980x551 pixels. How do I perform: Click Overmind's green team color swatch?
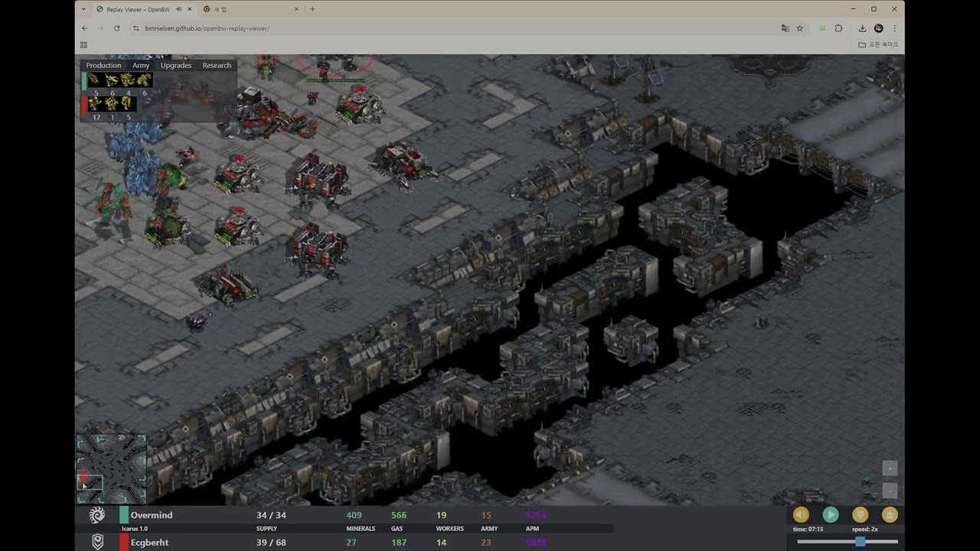pos(123,515)
